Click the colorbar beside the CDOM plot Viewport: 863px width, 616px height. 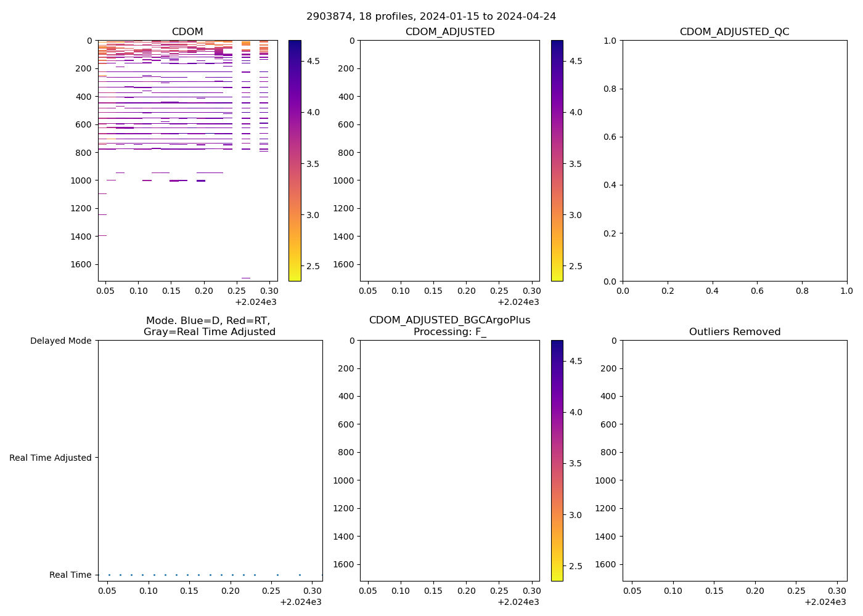pyautogui.click(x=295, y=160)
